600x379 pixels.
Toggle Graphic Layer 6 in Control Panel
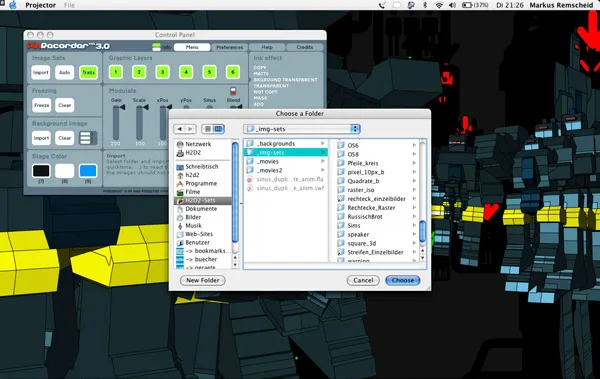click(233, 72)
